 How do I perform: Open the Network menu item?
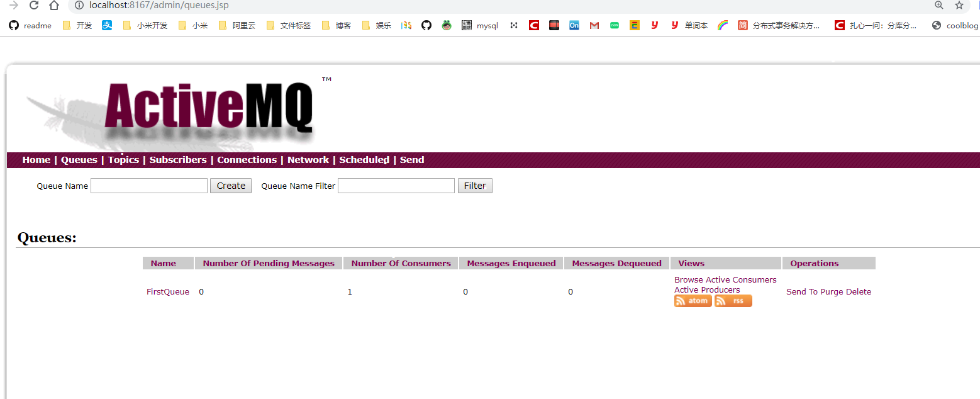[308, 160]
